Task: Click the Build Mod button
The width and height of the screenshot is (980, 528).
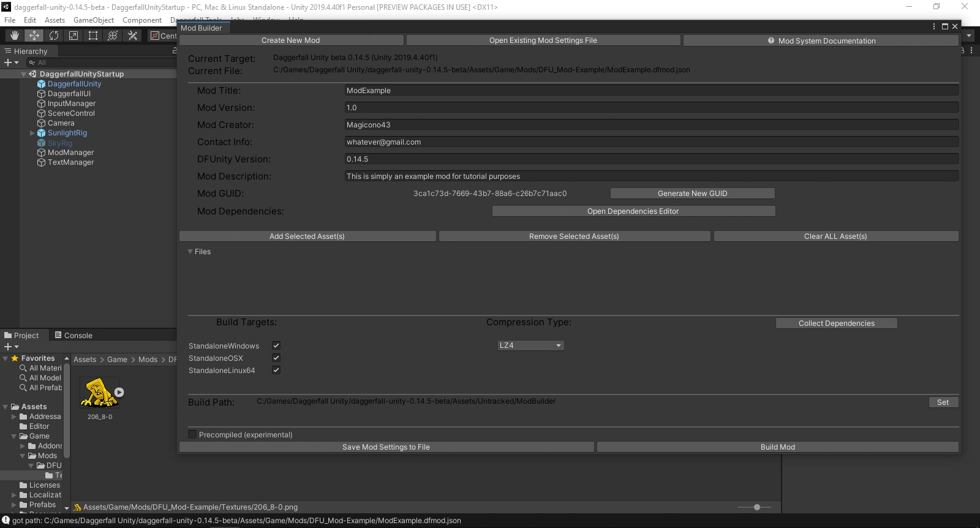Action: tap(778, 447)
